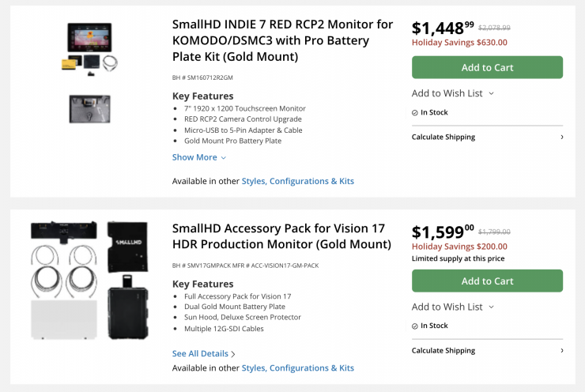
Task: Click the $1,599.00 Accessory Pack price
Action: pos(443,232)
